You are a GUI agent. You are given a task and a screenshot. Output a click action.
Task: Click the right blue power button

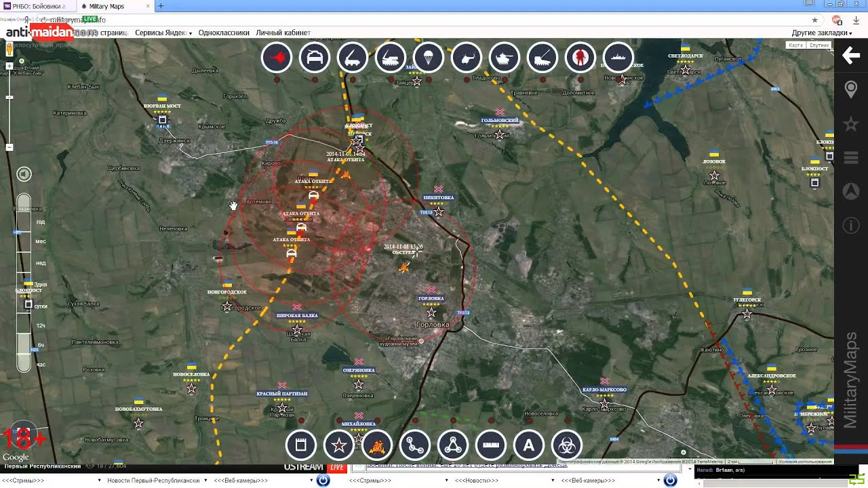tap(670, 481)
